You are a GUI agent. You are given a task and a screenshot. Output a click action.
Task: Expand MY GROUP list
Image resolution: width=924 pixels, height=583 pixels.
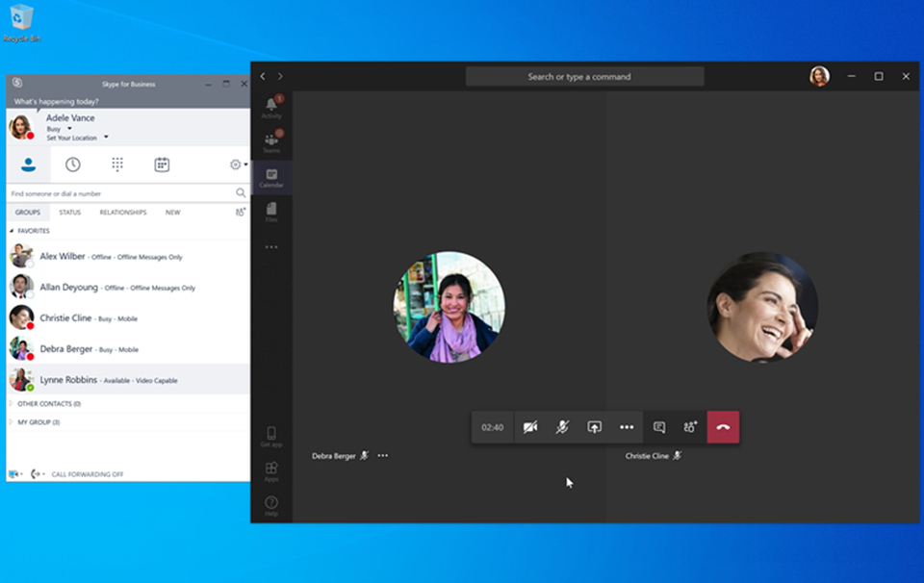tap(12, 421)
